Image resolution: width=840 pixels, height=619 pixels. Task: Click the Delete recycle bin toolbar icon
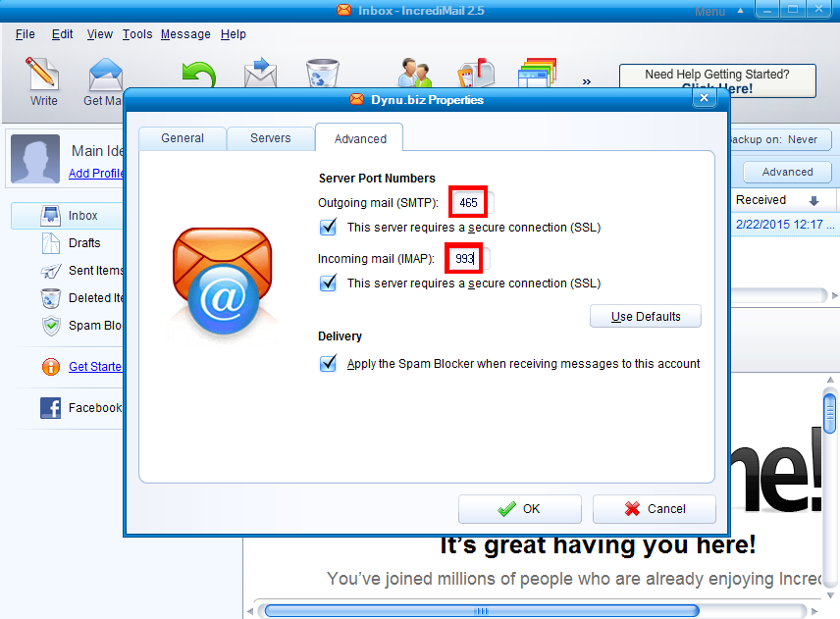[323, 73]
